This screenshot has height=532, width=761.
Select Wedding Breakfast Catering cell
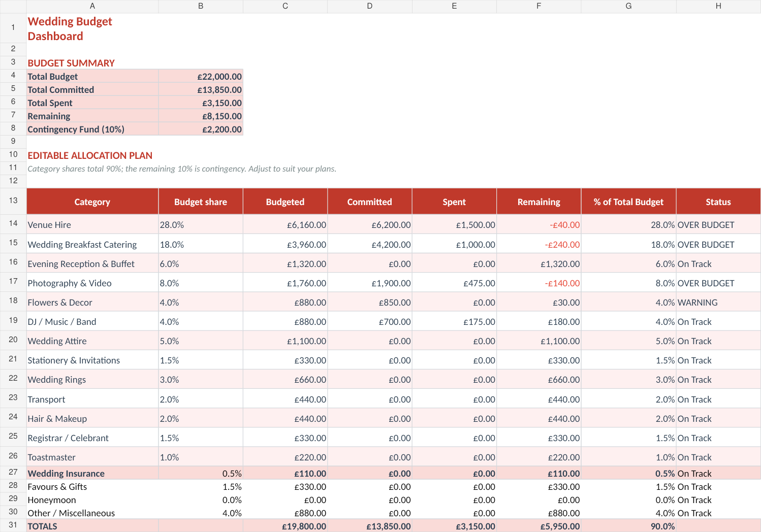point(92,244)
